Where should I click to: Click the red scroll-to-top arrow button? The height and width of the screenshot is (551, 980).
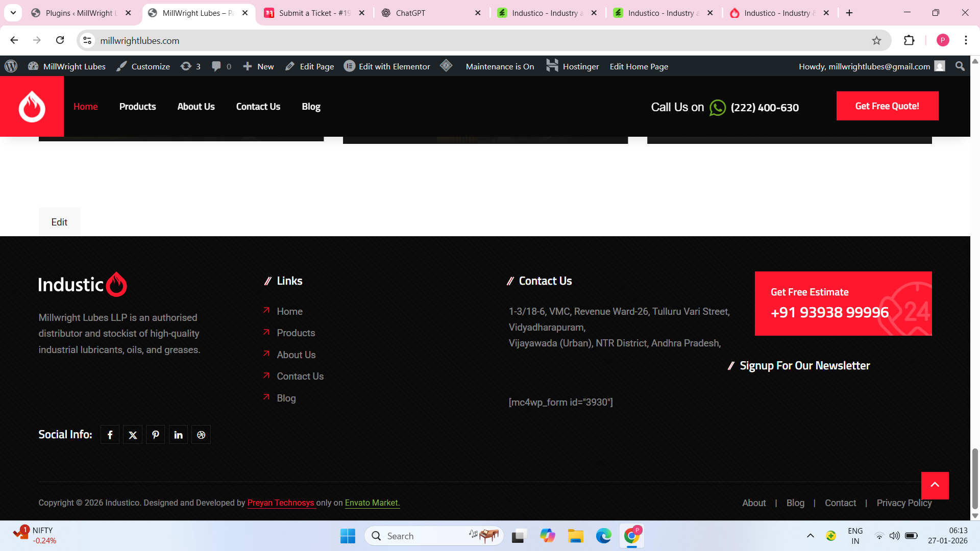click(x=935, y=485)
